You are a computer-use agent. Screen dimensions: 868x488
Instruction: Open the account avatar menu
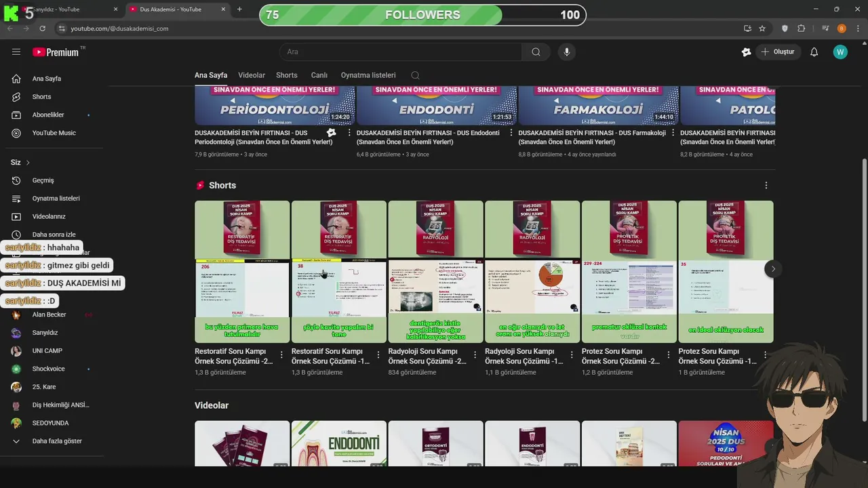tap(840, 52)
